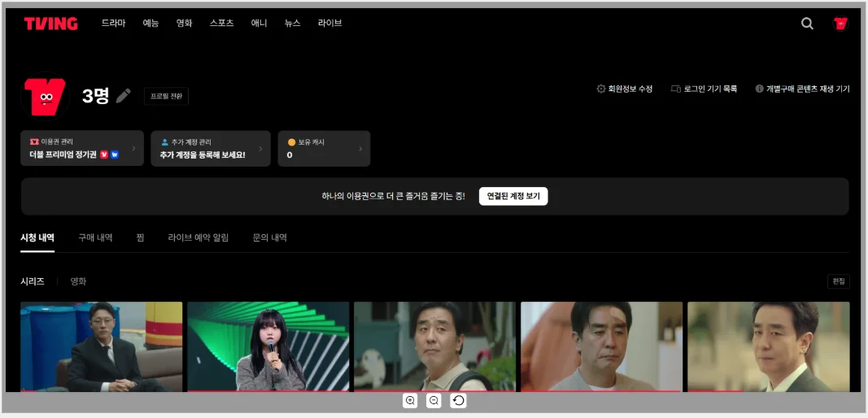Switch to the 문의 내역 tab
This screenshot has height=418, width=868.
[x=269, y=238]
